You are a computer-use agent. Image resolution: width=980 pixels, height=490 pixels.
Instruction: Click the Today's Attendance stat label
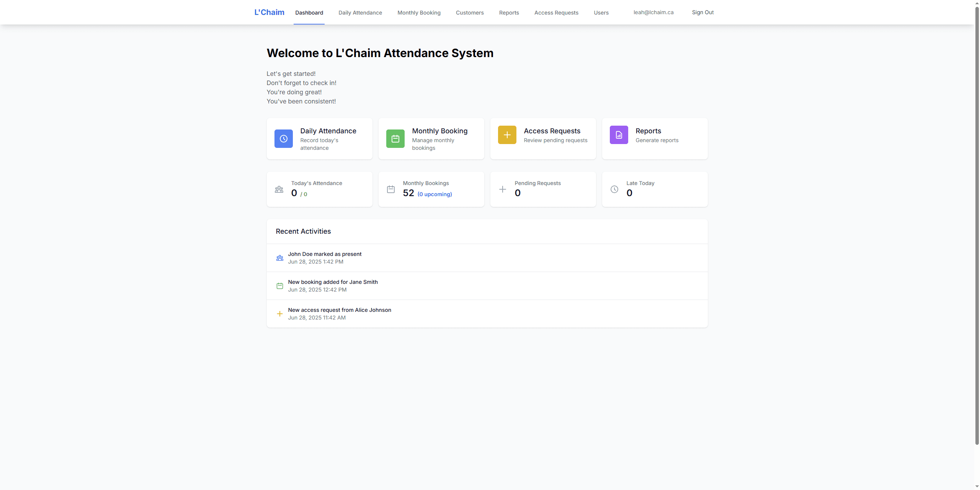(317, 183)
